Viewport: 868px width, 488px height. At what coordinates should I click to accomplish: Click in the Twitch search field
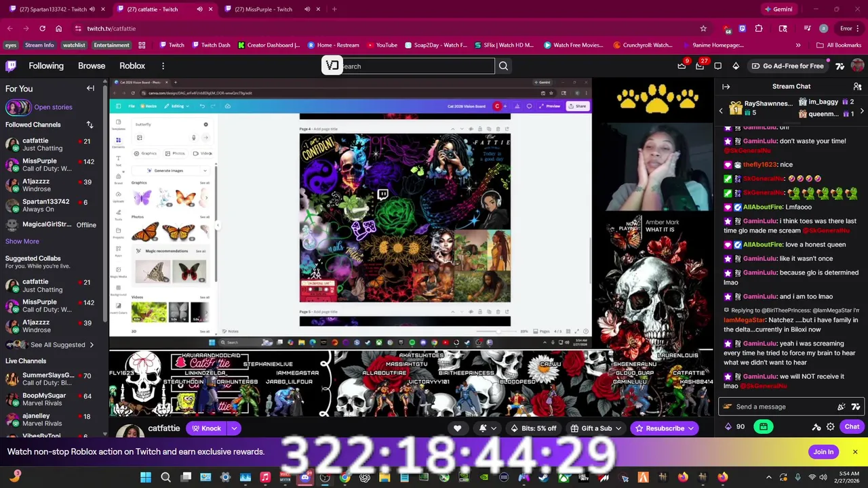click(x=417, y=66)
